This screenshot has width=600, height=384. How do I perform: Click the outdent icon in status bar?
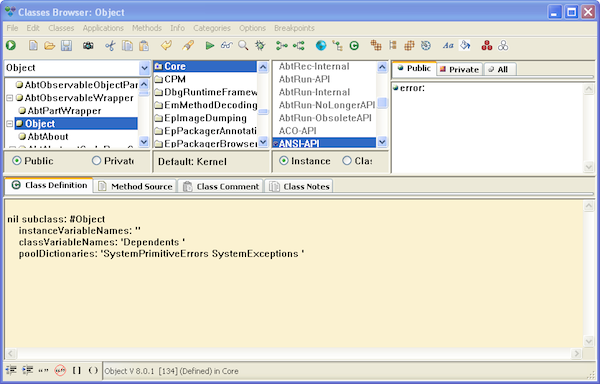(x=11, y=370)
